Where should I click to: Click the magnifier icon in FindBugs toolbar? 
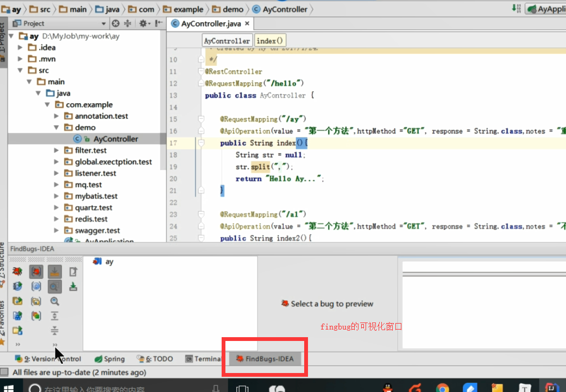coord(55,301)
